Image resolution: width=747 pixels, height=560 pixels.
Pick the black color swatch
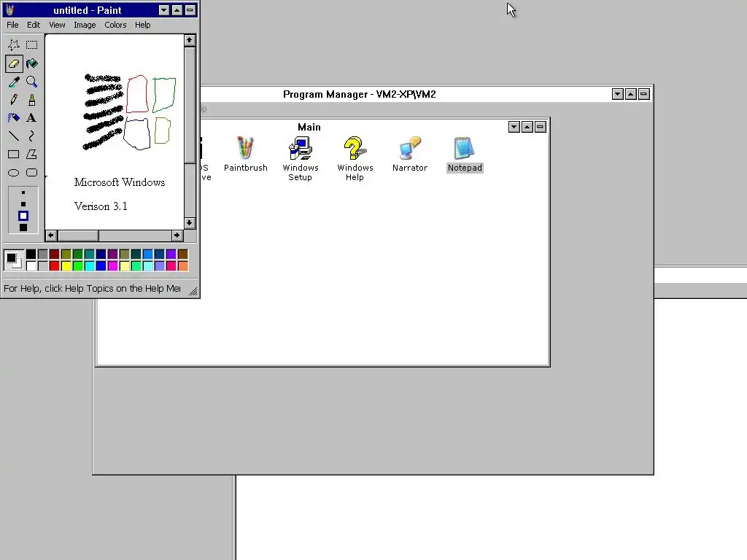pyautogui.click(x=31, y=254)
